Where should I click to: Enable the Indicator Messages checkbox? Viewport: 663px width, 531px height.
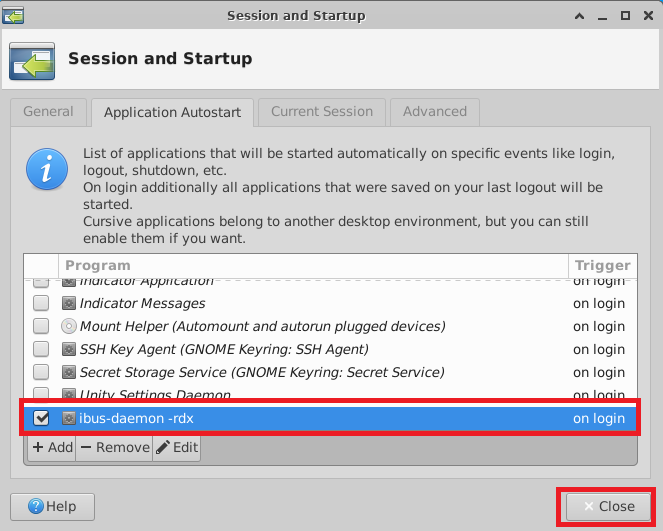point(41,303)
